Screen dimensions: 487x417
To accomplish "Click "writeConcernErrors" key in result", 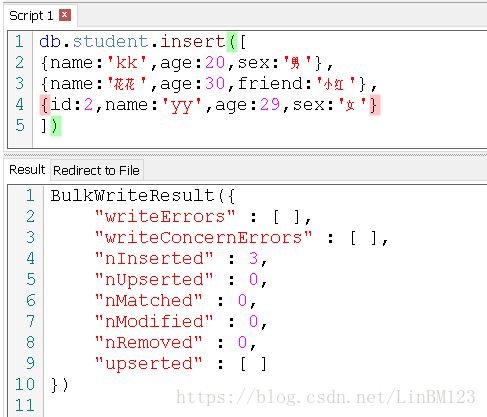I will pos(203,238).
